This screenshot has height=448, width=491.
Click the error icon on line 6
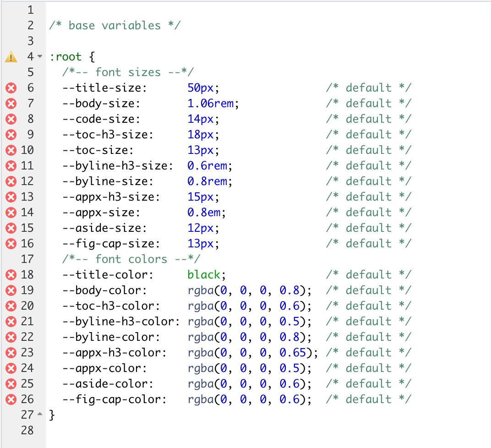11,87
